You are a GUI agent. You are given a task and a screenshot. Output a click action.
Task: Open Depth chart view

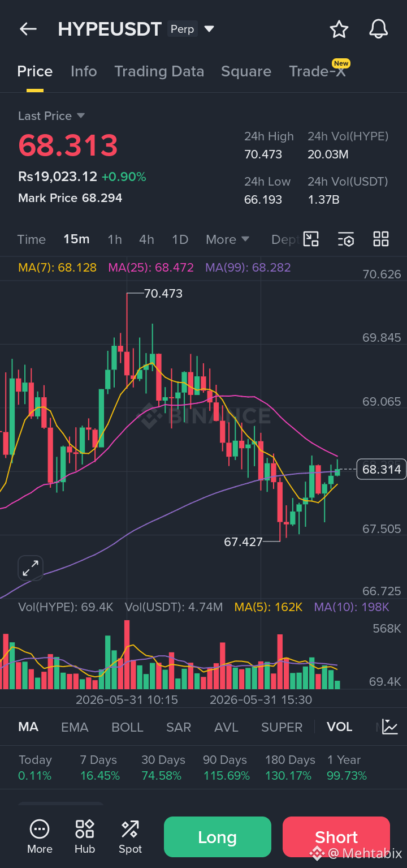tap(284, 239)
